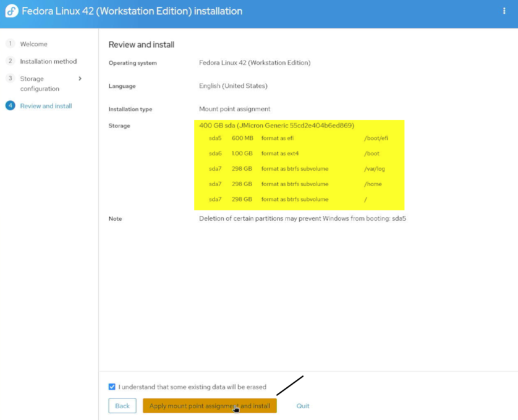The image size is (518, 420).
Task: Click "Fedora Linux 42 (Workstation Edition)" operating system value
Action: pos(255,62)
